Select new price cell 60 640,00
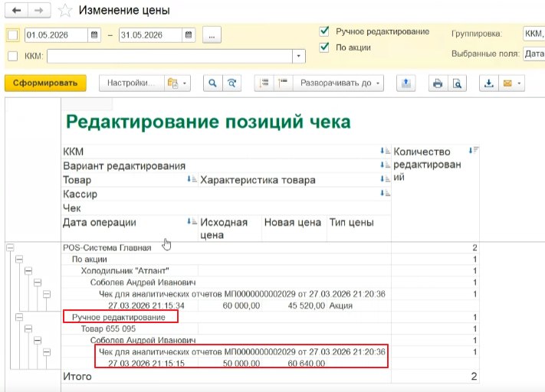 [x=294, y=364]
